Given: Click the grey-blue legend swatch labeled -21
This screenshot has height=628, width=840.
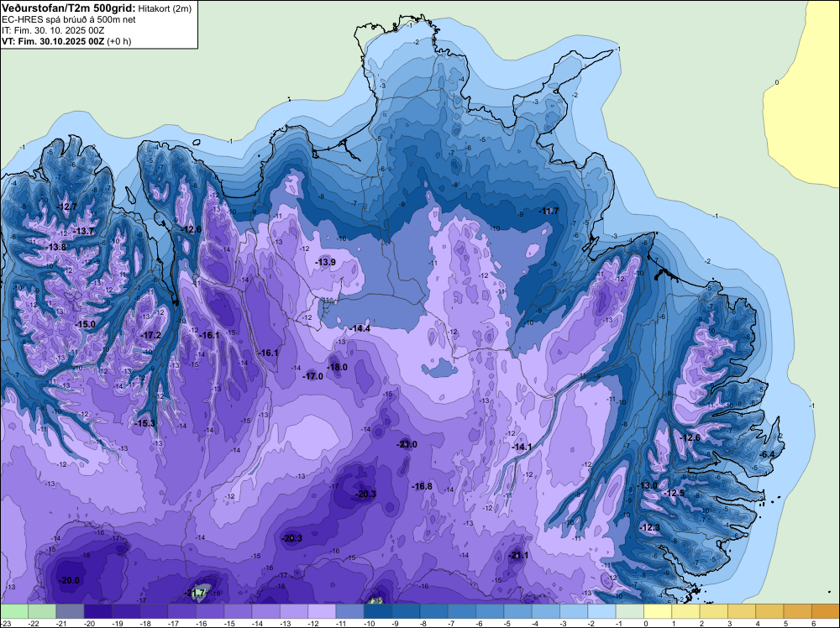Looking at the screenshot, I should click(71, 611).
